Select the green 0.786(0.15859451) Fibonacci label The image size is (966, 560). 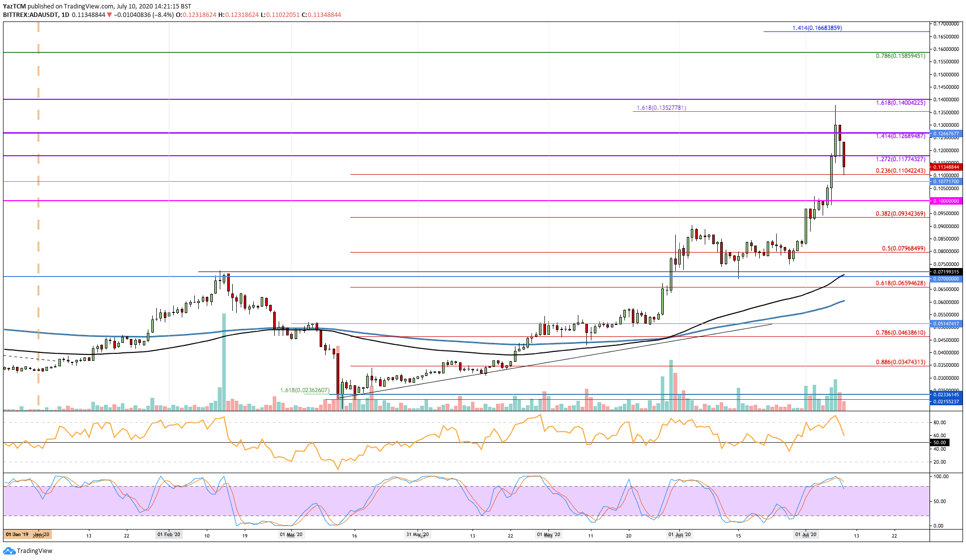(x=900, y=56)
